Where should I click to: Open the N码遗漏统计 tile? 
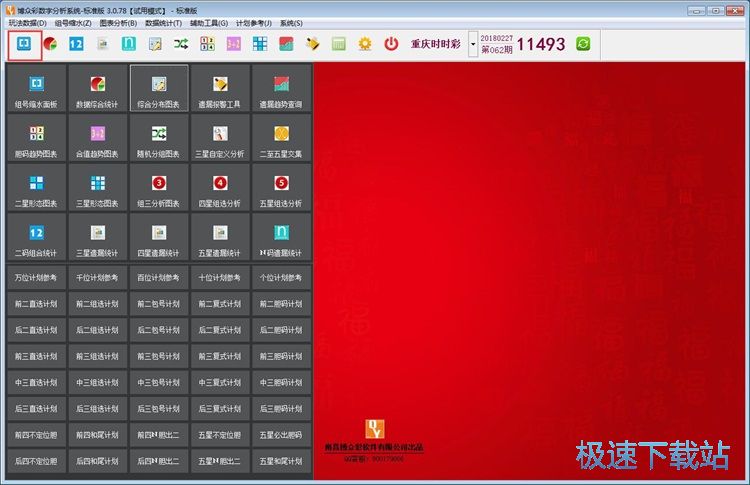click(281, 237)
